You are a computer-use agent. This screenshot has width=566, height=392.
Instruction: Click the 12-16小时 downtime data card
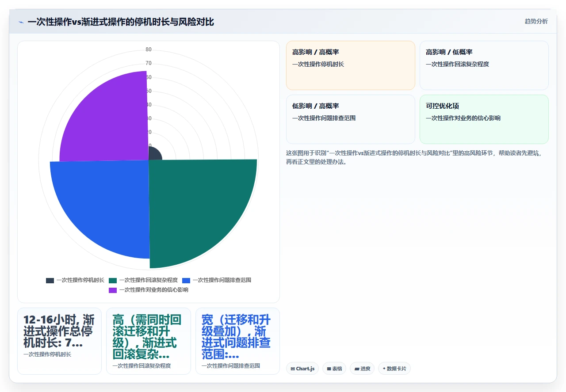click(x=59, y=341)
